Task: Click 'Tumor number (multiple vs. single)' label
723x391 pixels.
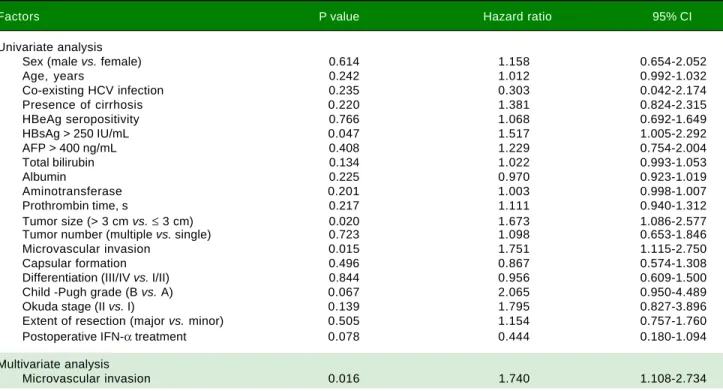Action: [x=117, y=234]
